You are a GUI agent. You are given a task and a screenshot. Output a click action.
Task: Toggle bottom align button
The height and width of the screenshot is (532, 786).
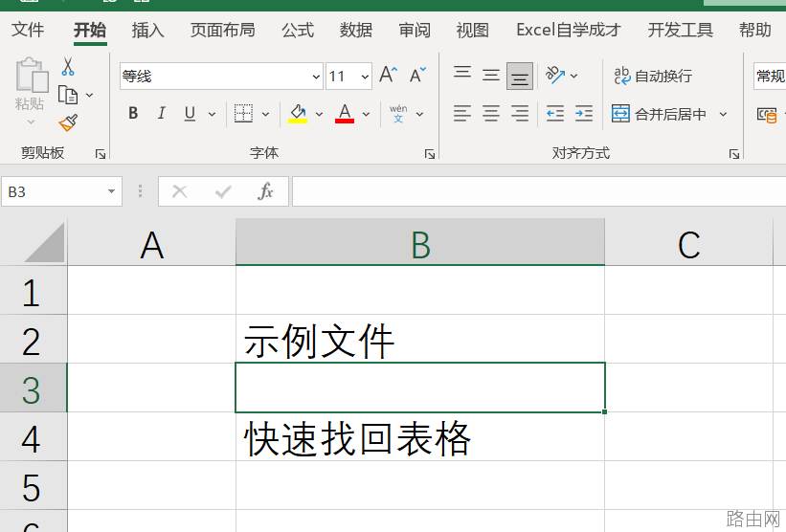[x=520, y=77]
